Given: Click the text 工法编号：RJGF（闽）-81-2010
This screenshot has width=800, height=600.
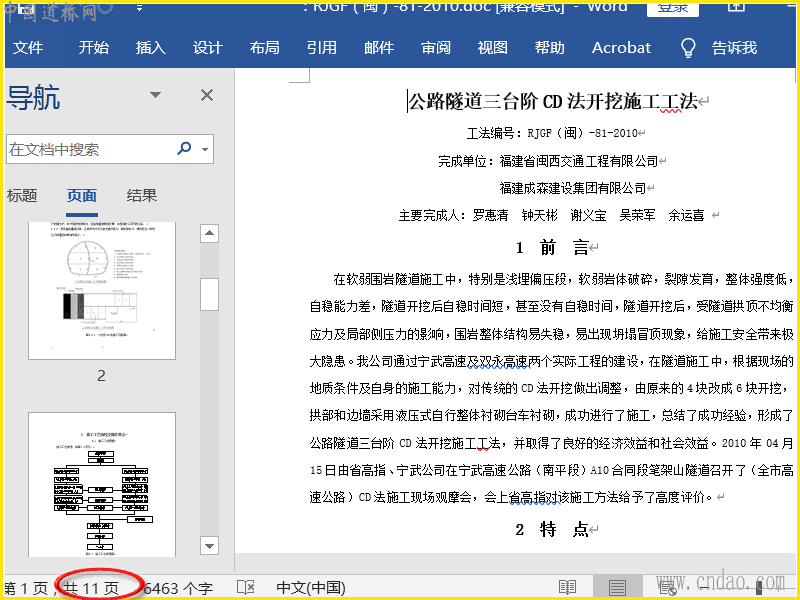Looking at the screenshot, I should [553, 134].
